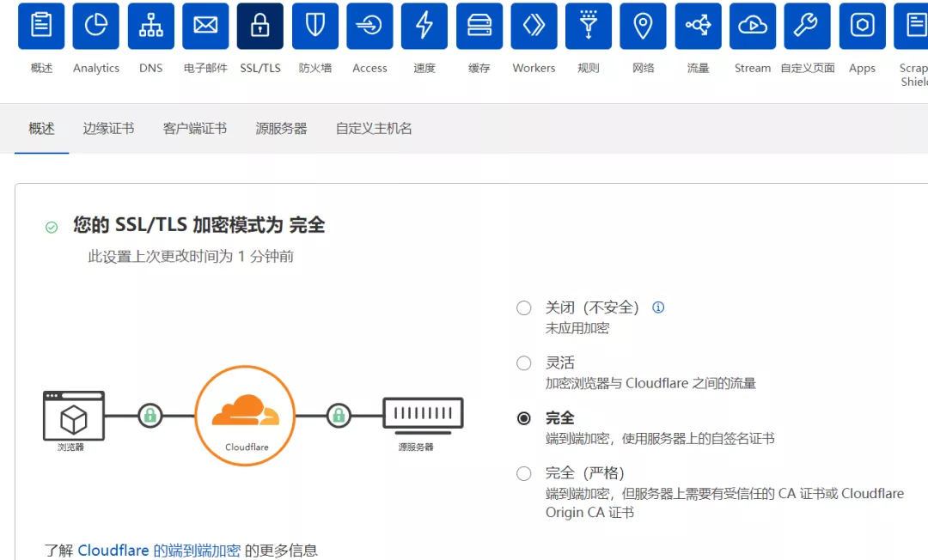Click the 浏览器 label under diagram
The image size is (928, 560).
(x=70, y=447)
